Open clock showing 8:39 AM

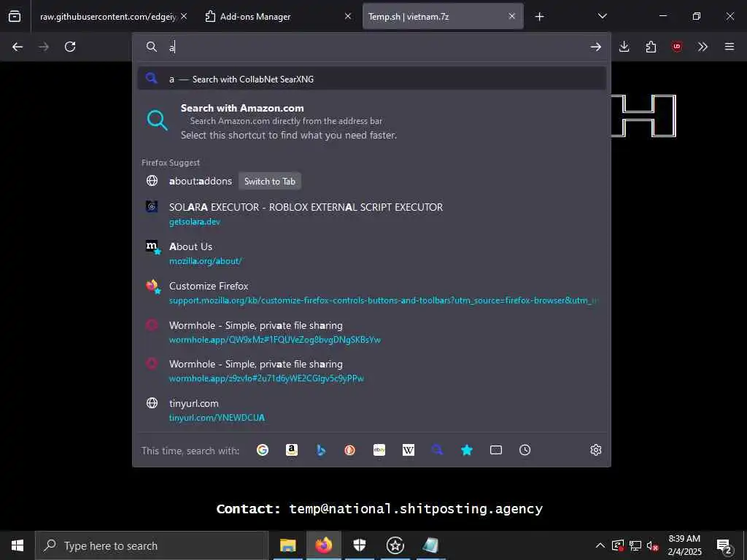[x=684, y=545]
